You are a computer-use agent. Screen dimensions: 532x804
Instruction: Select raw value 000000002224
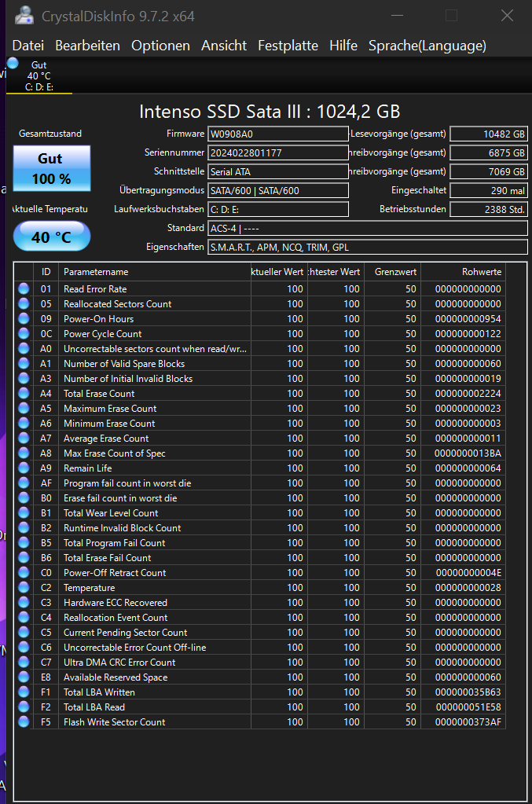click(x=468, y=393)
